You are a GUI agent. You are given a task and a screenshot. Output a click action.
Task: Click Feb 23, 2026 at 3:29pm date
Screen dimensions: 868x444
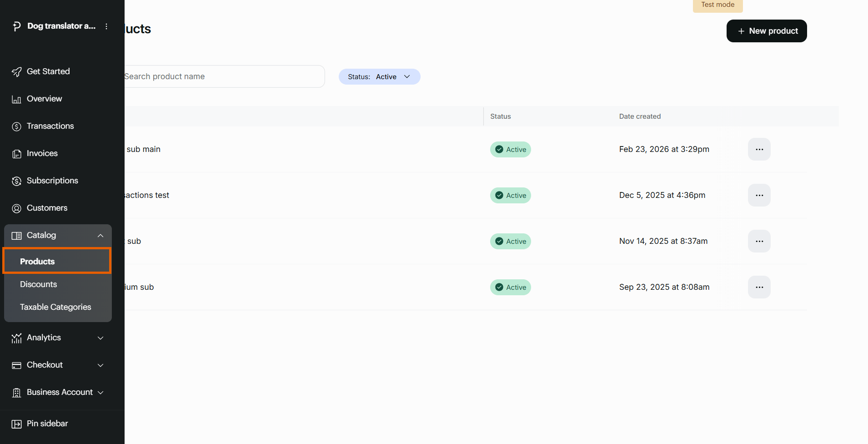click(664, 149)
